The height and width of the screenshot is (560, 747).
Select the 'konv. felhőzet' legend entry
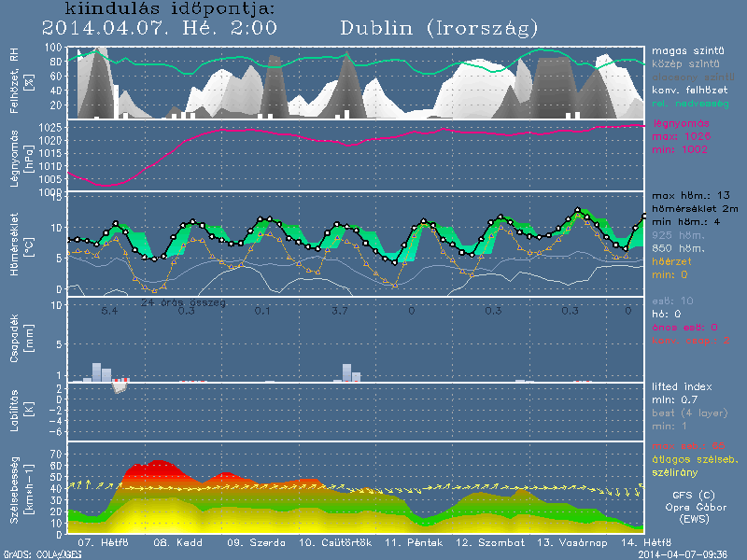(x=686, y=89)
